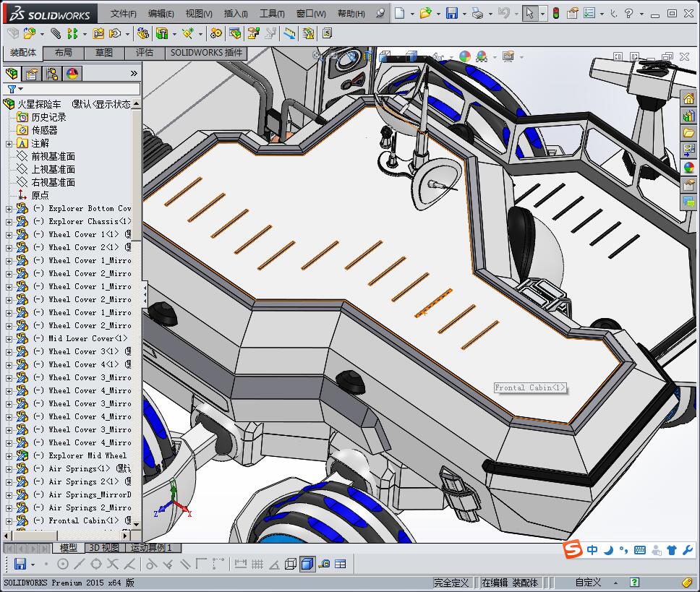Open the 运动算例 1 motion study tab

coord(151,548)
